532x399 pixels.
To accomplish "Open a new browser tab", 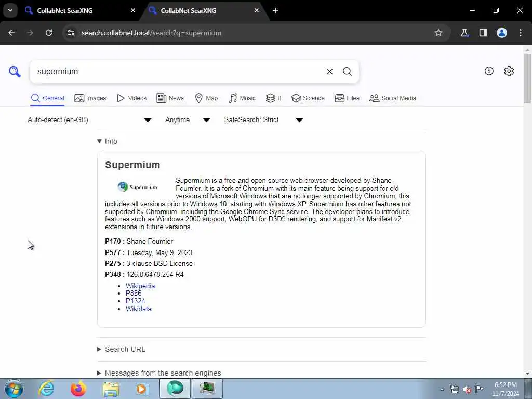I will pyautogui.click(x=275, y=10).
